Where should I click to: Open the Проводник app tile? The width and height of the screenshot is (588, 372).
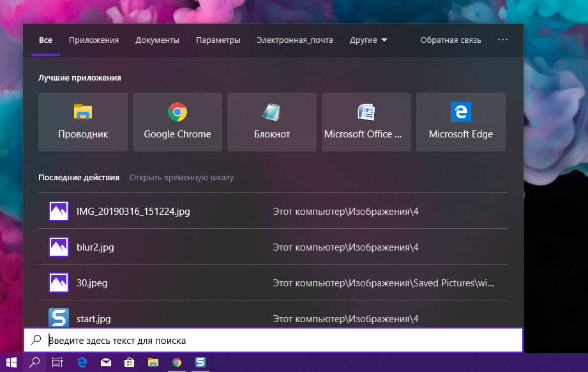pos(83,122)
